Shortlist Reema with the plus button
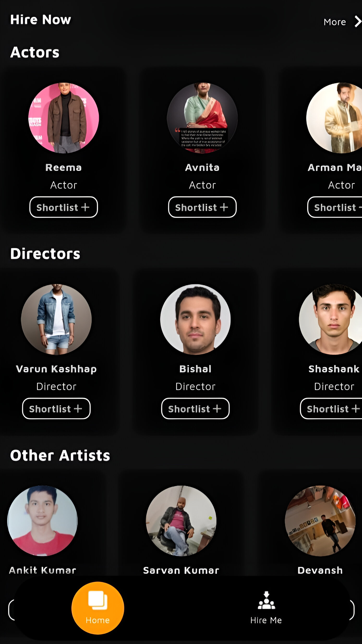Image resolution: width=362 pixels, height=644 pixels. tap(63, 207)
